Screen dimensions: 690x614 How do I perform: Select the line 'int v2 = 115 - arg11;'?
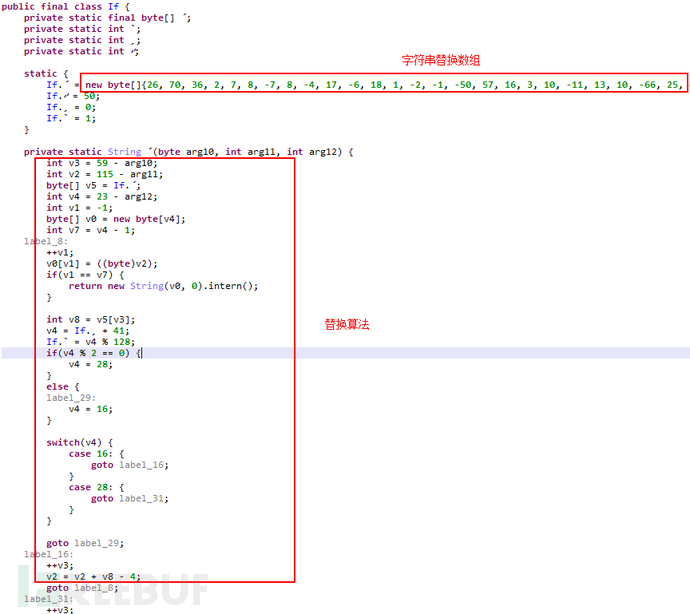click(x=105, y=174)
